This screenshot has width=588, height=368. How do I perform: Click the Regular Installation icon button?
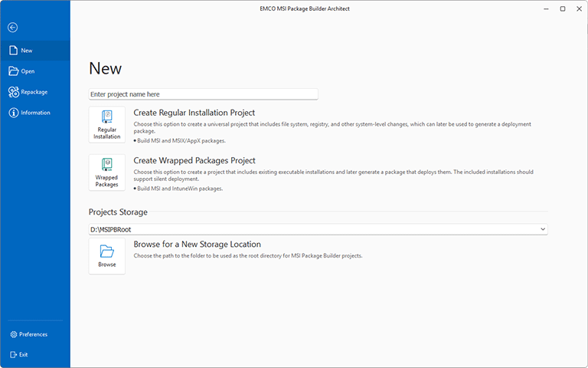point(107,125)
